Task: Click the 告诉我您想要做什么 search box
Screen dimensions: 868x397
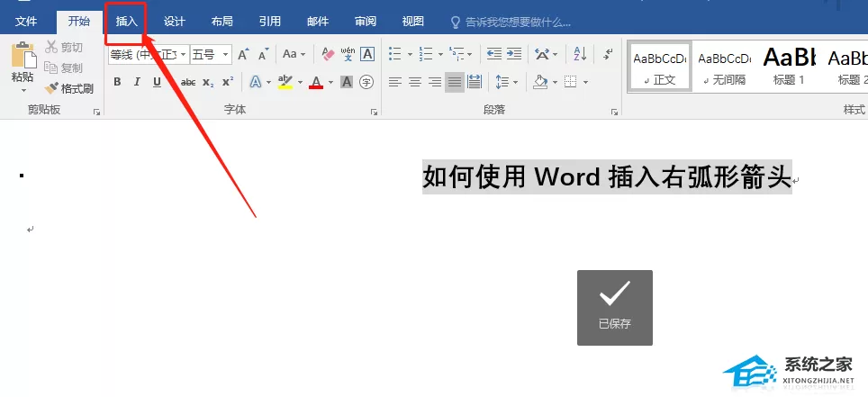Action: point(511,23)
